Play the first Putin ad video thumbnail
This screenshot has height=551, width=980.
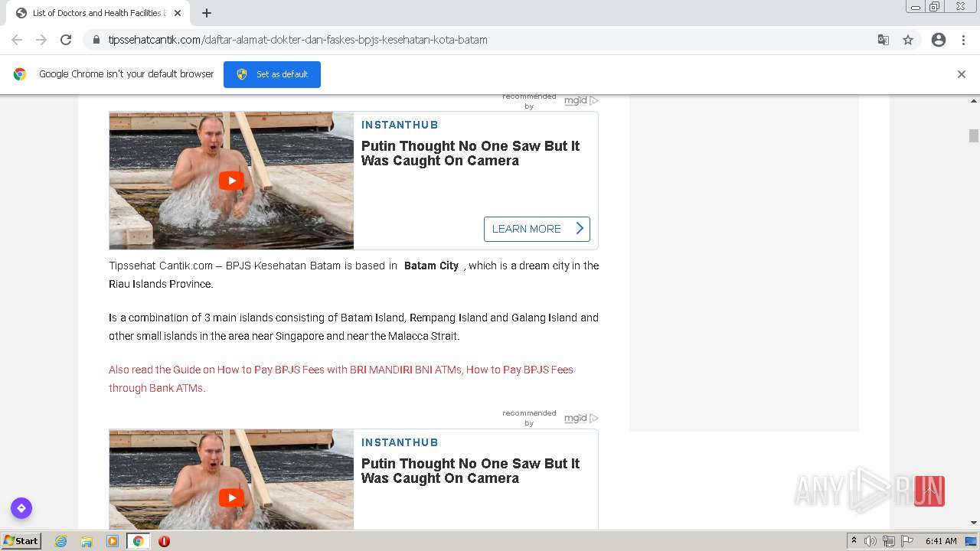(x=231, y=181)
